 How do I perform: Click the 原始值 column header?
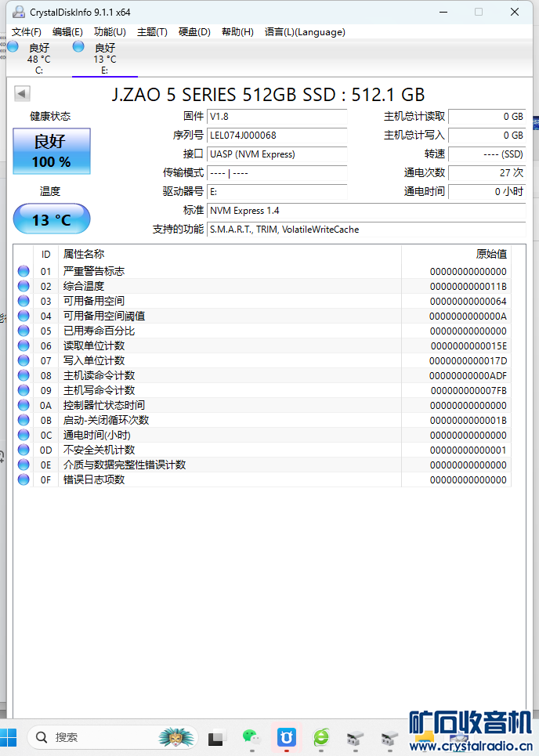point(456,254)
